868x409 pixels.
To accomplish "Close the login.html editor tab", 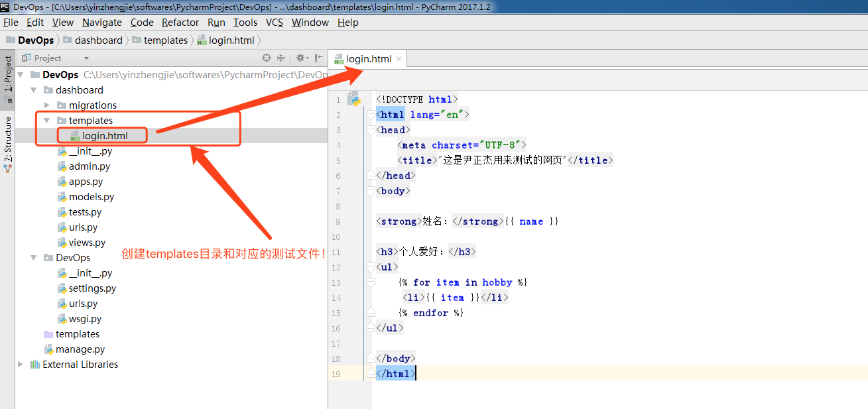I will [x=399, y=58].
